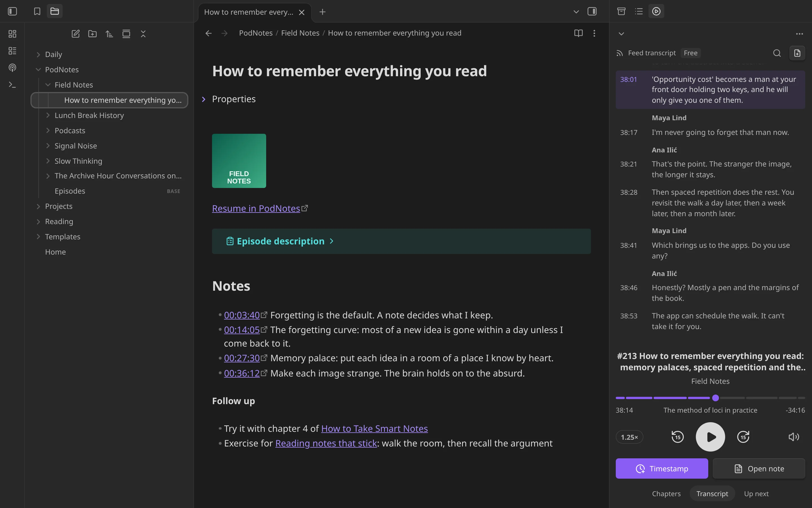This screenshot has width=812, height=508.
Task: Jump to timestamp 00:03:40
Action: [x=242, y=315]
